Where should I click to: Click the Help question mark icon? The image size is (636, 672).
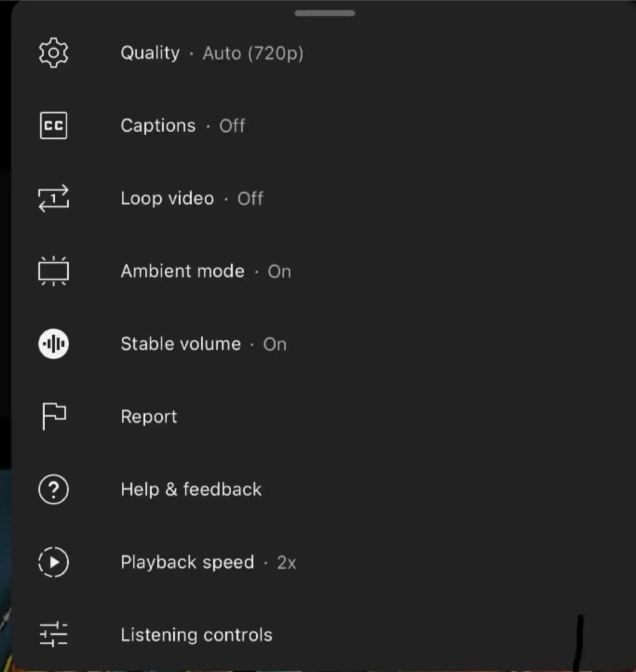(x=54, y=489)
